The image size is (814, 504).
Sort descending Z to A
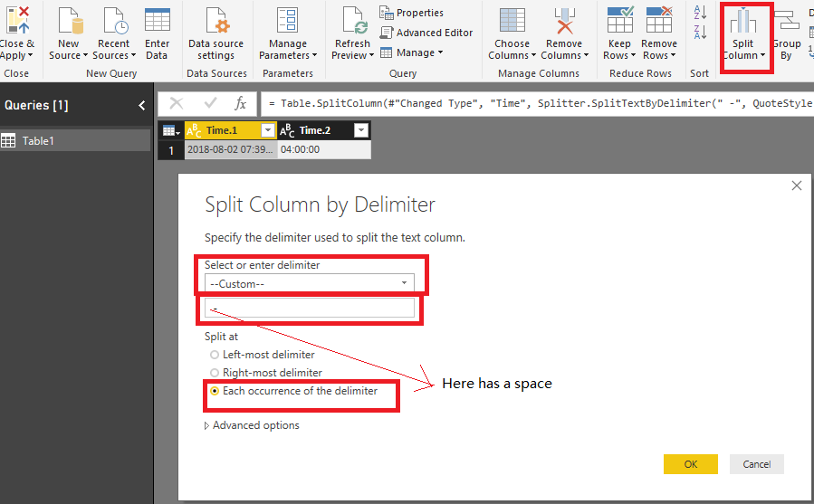[x=700, y=33]
